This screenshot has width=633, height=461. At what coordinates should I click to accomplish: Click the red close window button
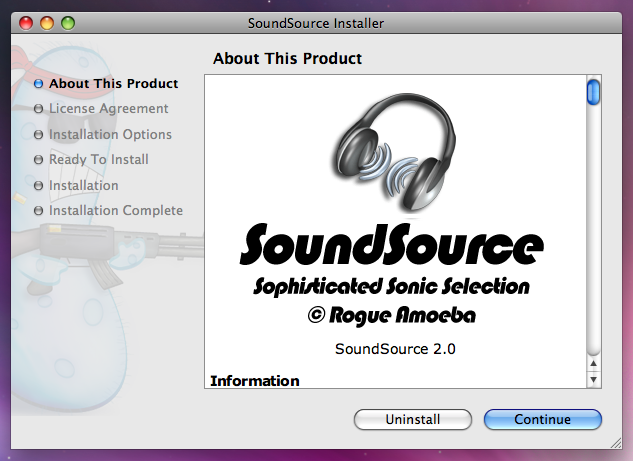click(26, 23)
